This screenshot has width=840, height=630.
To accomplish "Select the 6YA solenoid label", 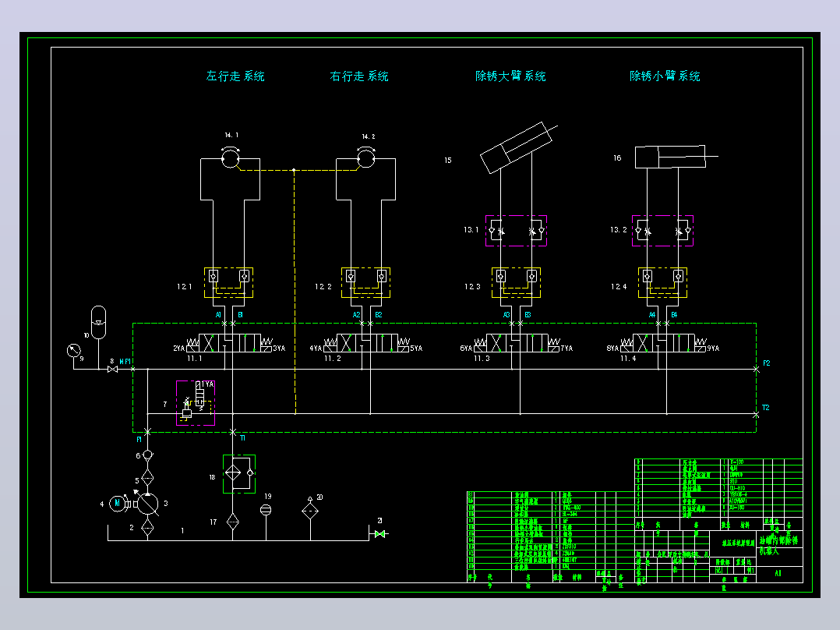I will click(x=466, y=349).
